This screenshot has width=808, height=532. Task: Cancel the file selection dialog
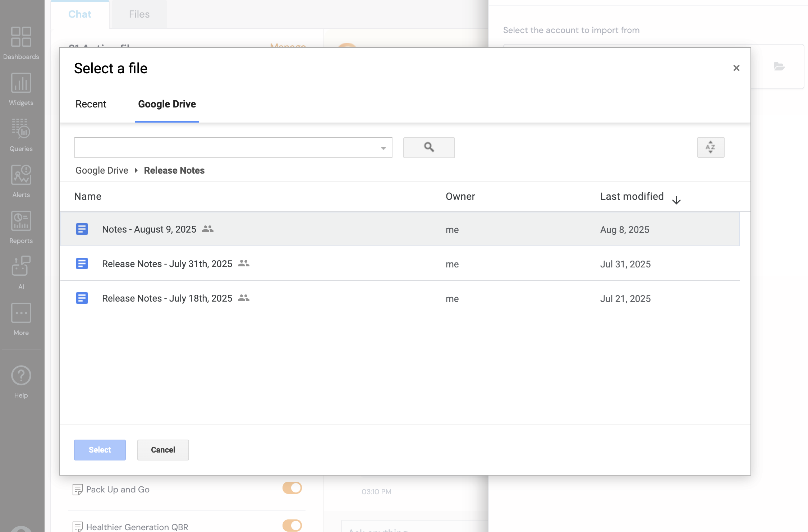[163, 450]
